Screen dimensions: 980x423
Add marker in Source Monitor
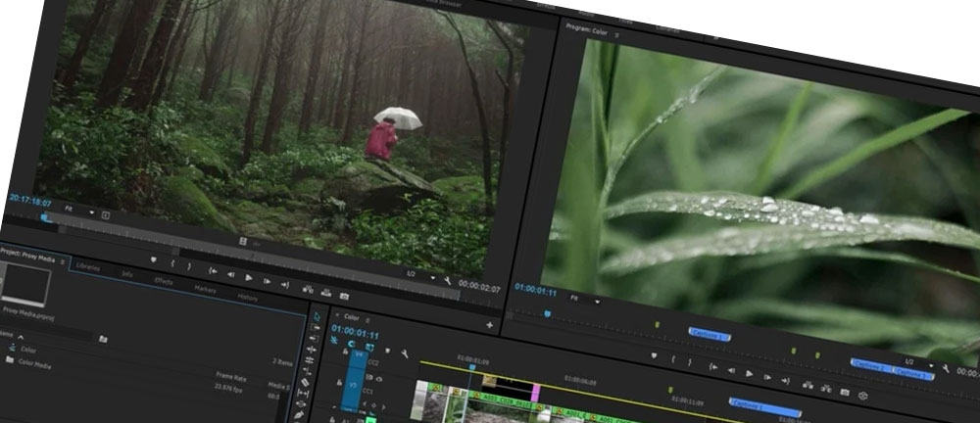[154, 259]
